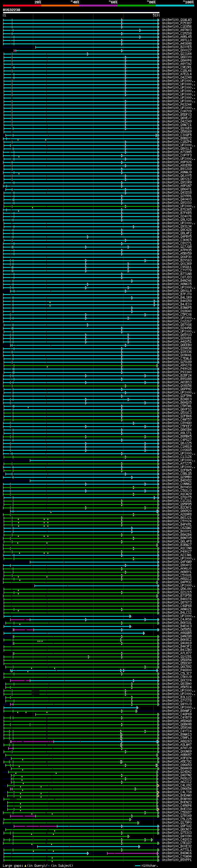Open the UniRef100_B2XYE5 entry
Screen dimensions: 197x868
177,47
